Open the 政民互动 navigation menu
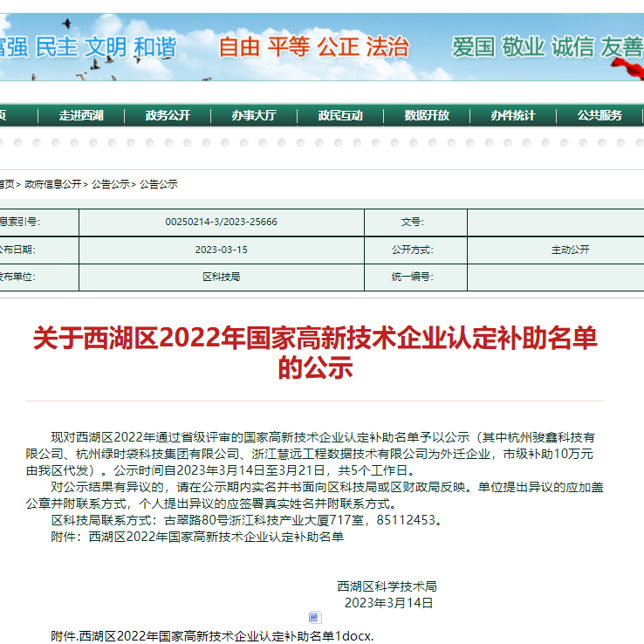Viewport: 644px width, 644px height. 340,115
